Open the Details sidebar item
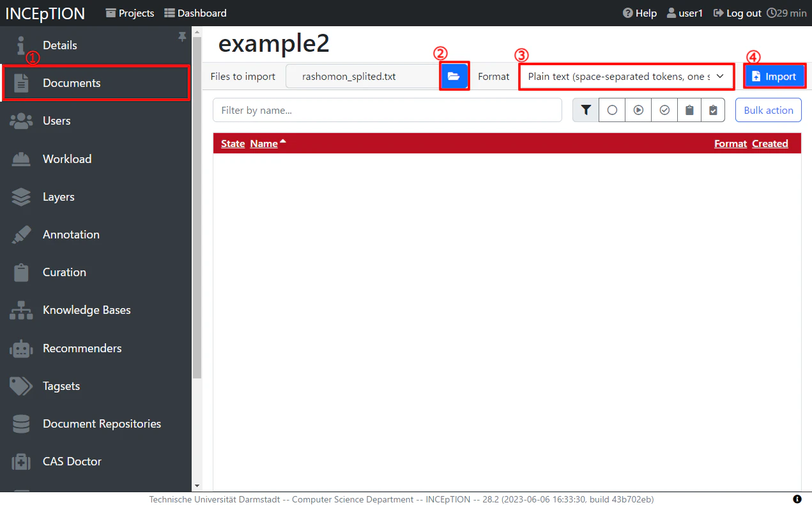The image size is (812, 505). 96,45
